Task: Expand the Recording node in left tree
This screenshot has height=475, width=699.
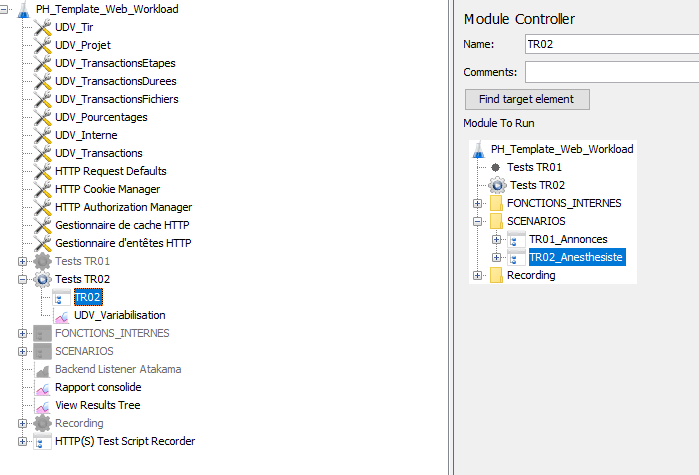Action: [x=22, y=423]
